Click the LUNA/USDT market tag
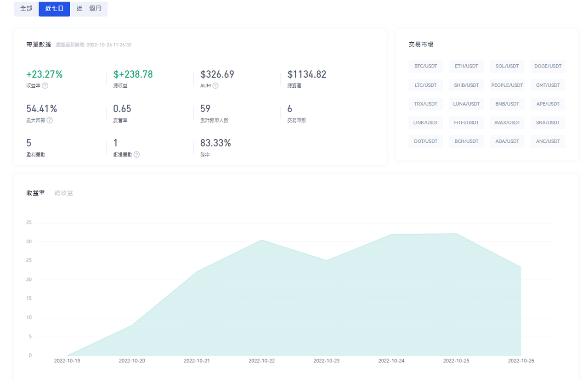 [466, 104]
